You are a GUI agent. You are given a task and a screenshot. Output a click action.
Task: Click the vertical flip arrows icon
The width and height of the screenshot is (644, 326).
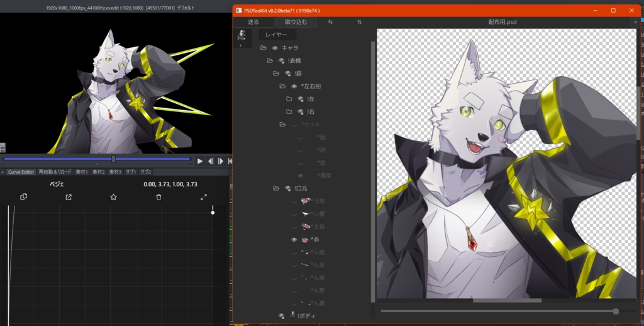359,22
